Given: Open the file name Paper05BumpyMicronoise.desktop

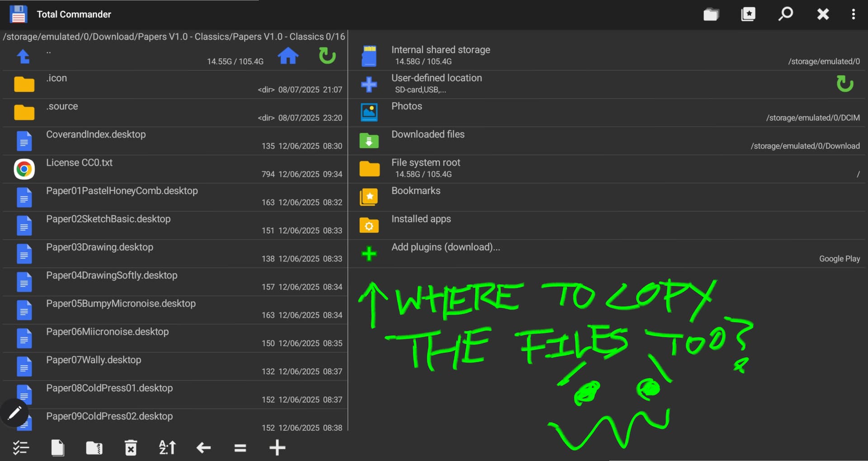Looking at the screenshot, I should (x=121, y=304).
